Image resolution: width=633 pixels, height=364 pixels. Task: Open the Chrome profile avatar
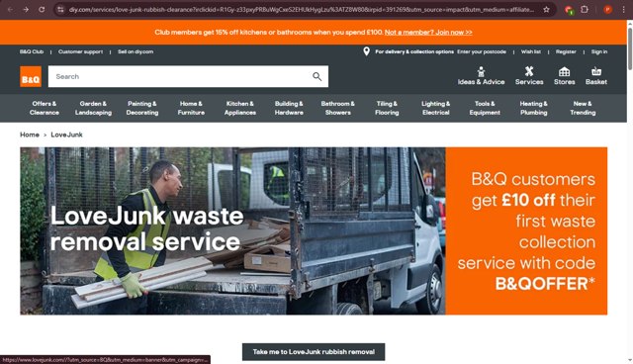607,9
